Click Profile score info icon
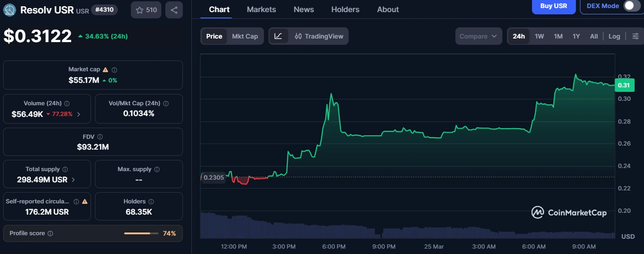Viewport: 644px width, 254px height. [x=50, y=233]
